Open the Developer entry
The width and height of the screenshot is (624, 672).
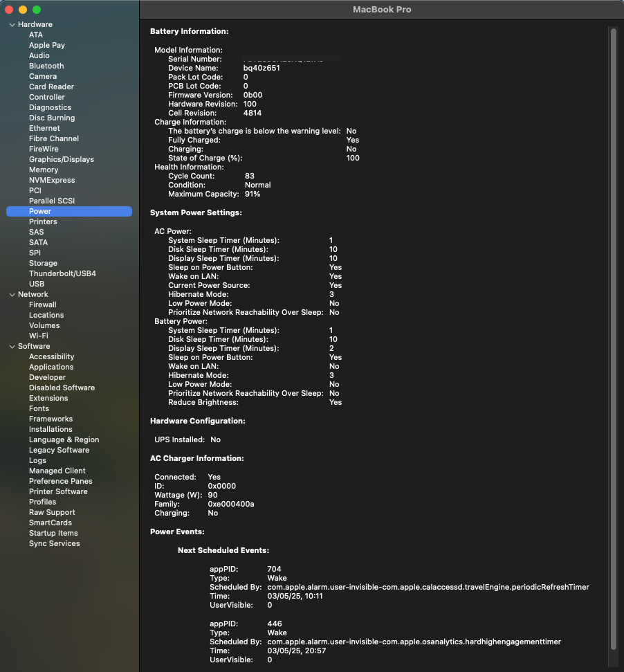click(x=47, y=377)
